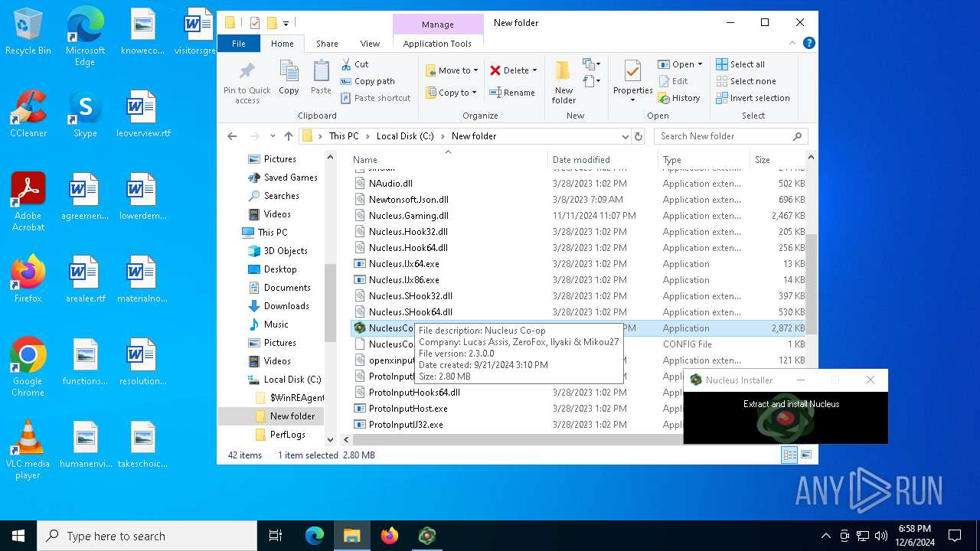Switch to large icons view button
This screenshot has width=980, height=551.
point(805,455)
